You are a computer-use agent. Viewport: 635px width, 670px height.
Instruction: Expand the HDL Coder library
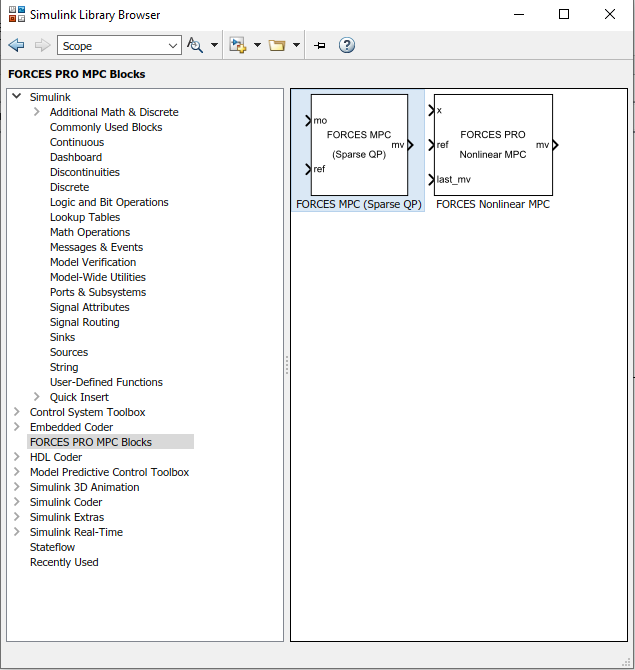tap(17, 456)
